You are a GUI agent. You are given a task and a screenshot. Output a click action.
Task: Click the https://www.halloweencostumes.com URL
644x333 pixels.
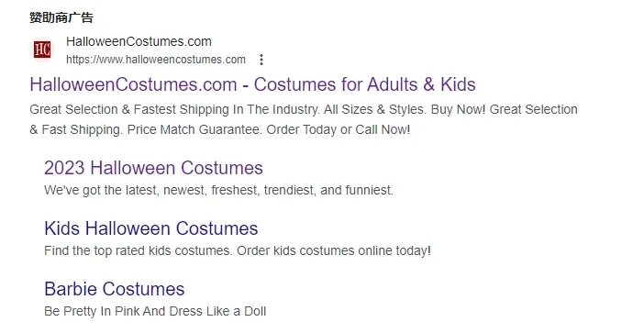(156, 60)
